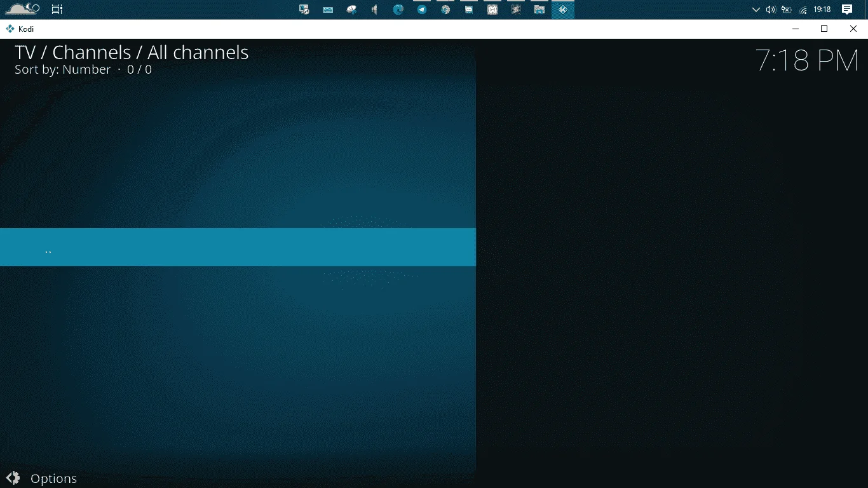Image resolution: width=868 pixels, height=488 pixels.
Task: Open the Wi-Fi network tray icon
Action: click(803, 10)
